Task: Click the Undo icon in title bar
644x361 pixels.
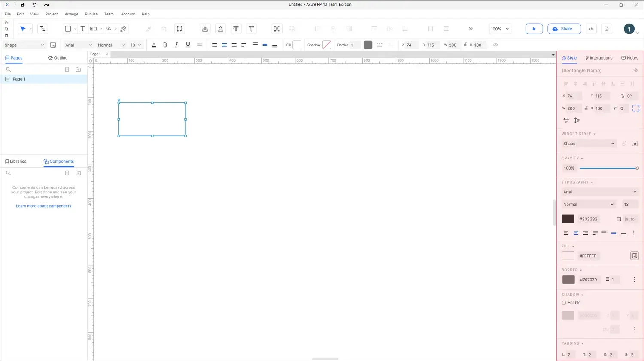Action: click(x=34, y=5)
